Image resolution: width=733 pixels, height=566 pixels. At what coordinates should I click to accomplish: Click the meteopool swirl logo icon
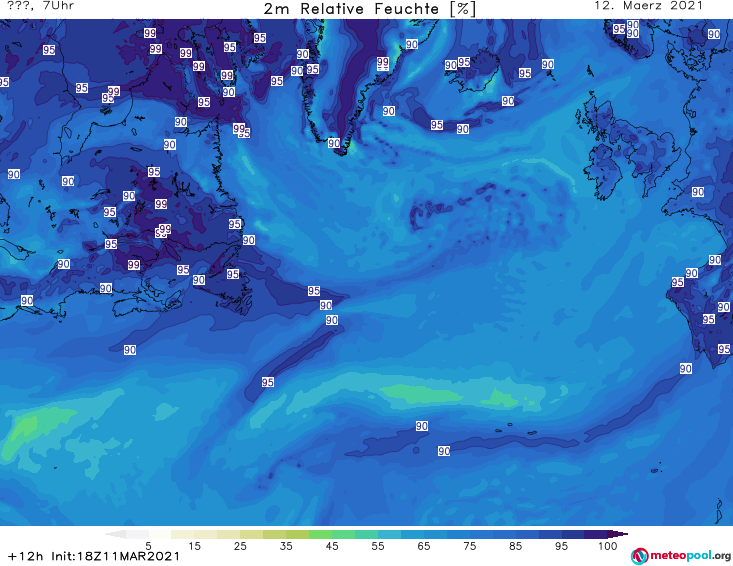tap(639, 556)
